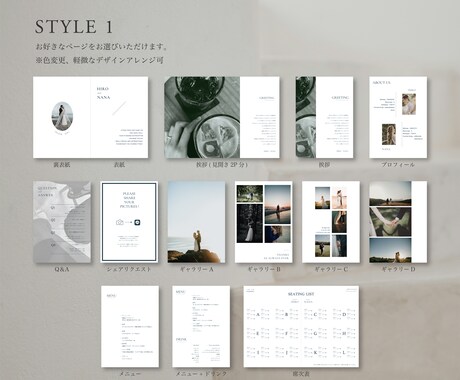Click the "ABOUT US" heading on the profile page
Screen dimensions: 460x380
[382, 82]
